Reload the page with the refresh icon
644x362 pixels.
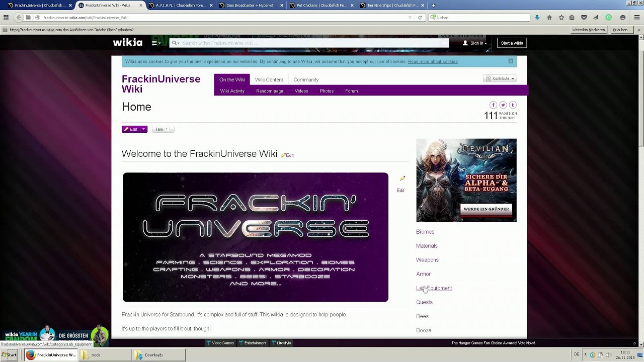click(x=420, y=18)
